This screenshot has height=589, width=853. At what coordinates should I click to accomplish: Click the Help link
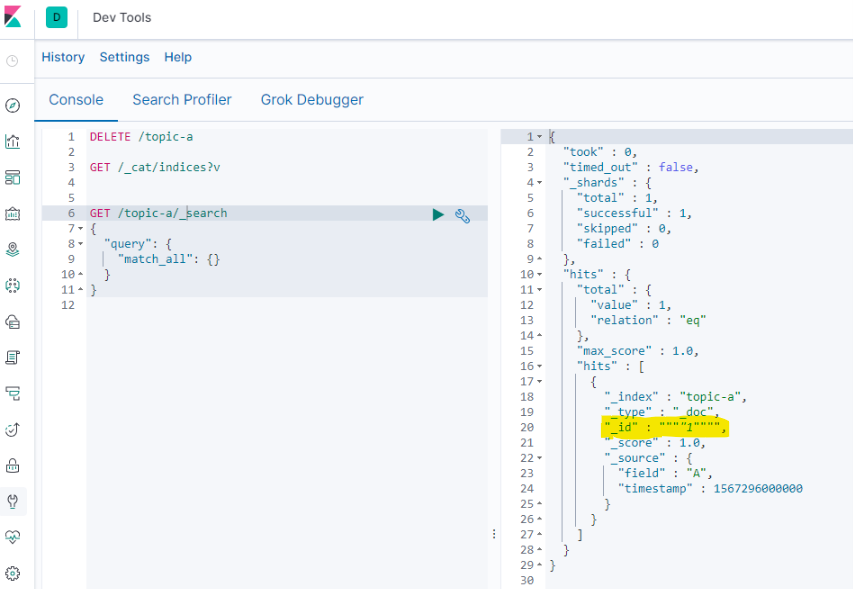pyautogui.click(x=178, y=57)
